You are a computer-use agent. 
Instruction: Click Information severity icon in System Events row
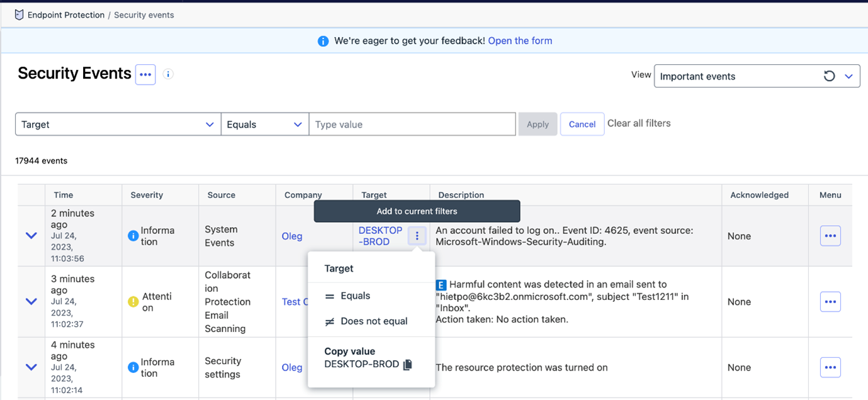(x=133, y=236)
